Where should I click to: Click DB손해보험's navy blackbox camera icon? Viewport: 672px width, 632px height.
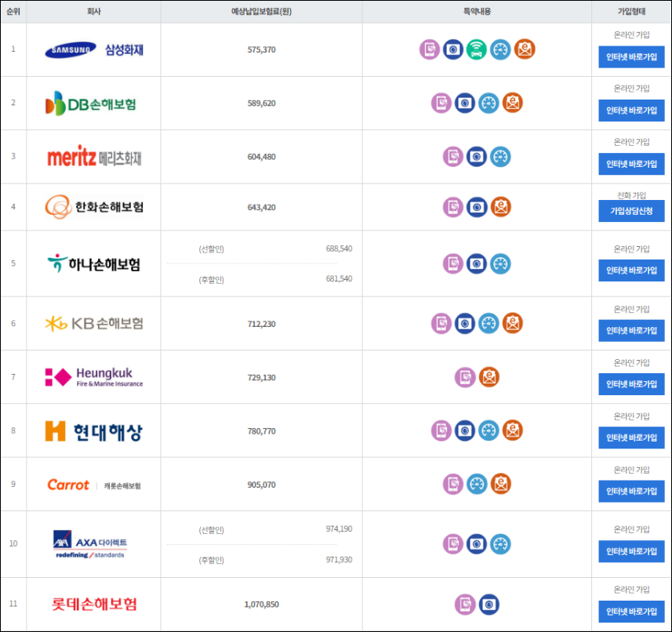[465, 103]
